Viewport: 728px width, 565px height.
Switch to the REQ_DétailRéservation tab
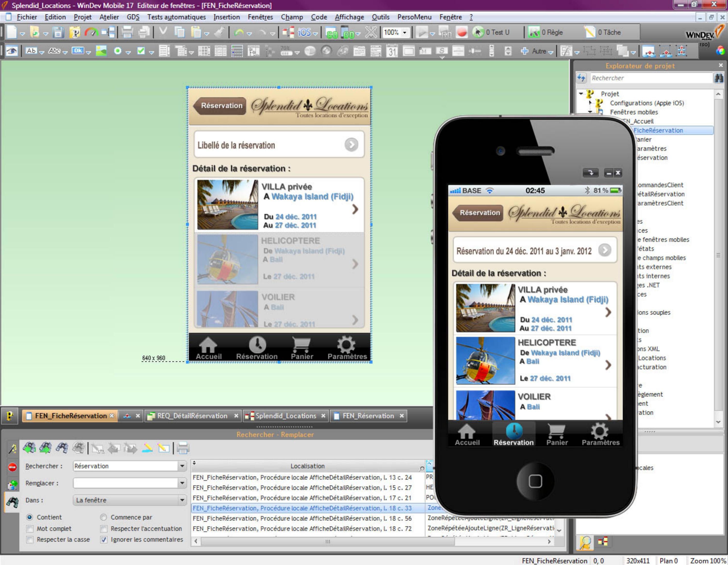point(192,416)
